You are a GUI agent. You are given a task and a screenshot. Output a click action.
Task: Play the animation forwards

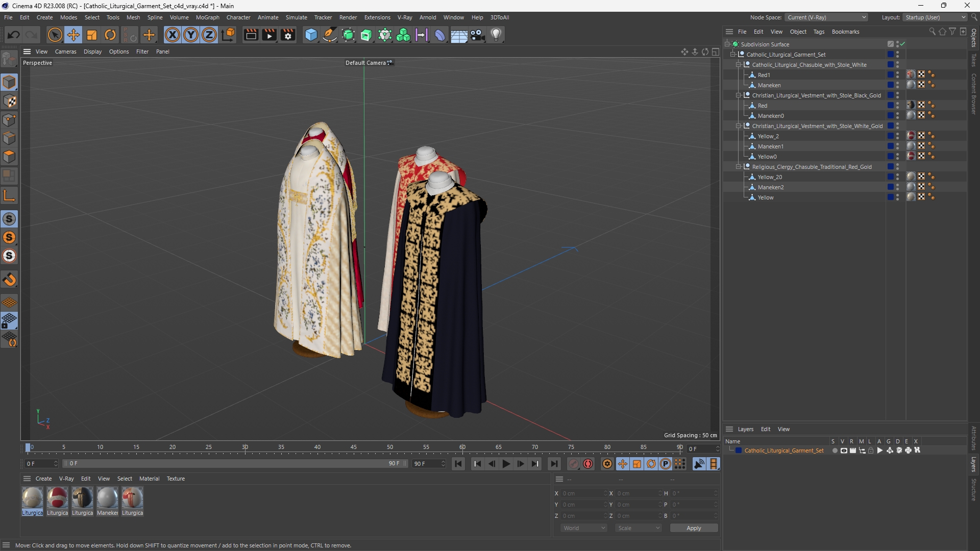tap(506, 464)
